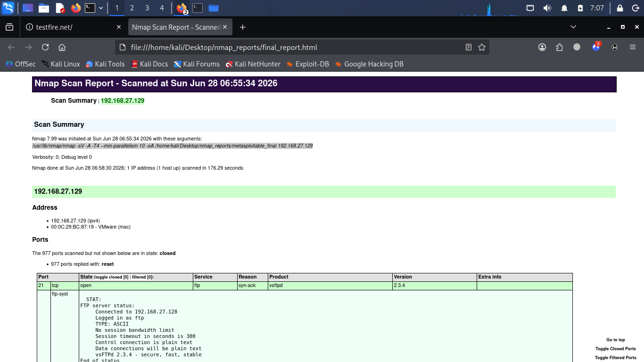Screen dimensions: 644x362
Task: Bookmark this page with the star icon
Action: pos(482,47)
